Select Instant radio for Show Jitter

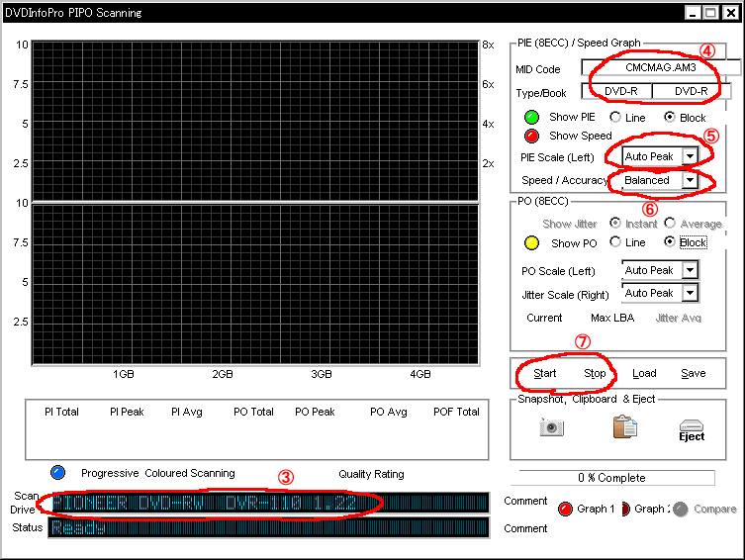615,223
